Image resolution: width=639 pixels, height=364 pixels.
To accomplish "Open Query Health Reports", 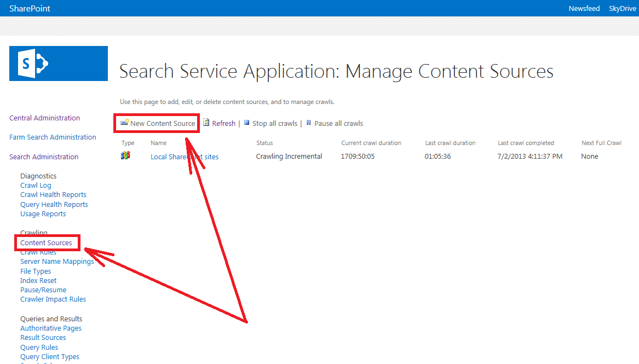I will (x=54, y=204).
